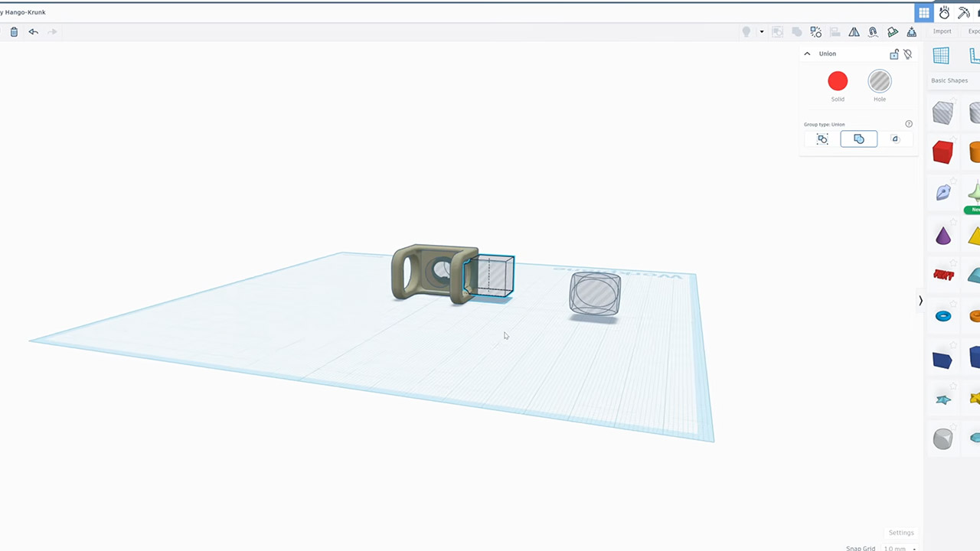The image size is (980, 551).
Task: Toggle the lock editing padlock icon
Action: (893, 54)
